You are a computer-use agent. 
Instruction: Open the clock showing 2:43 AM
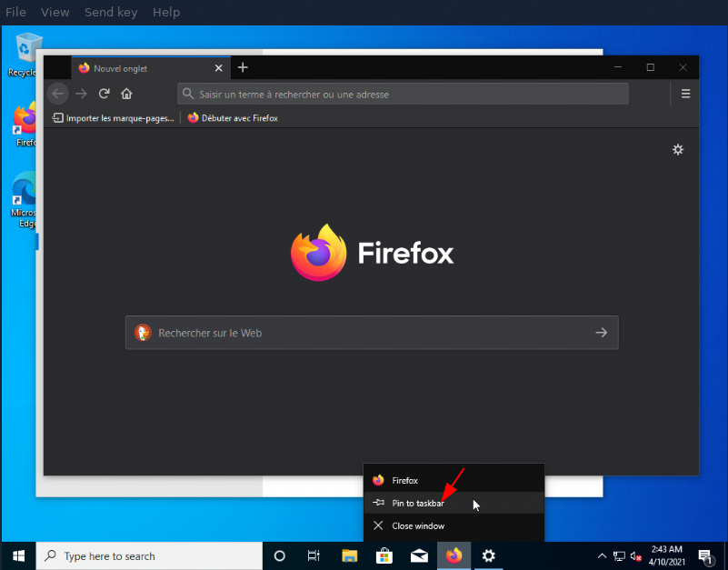pos(667,555)
